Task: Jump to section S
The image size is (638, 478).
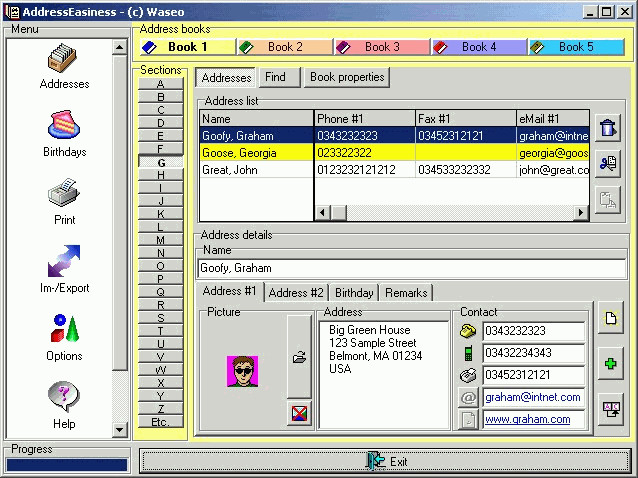Action: 161,318
